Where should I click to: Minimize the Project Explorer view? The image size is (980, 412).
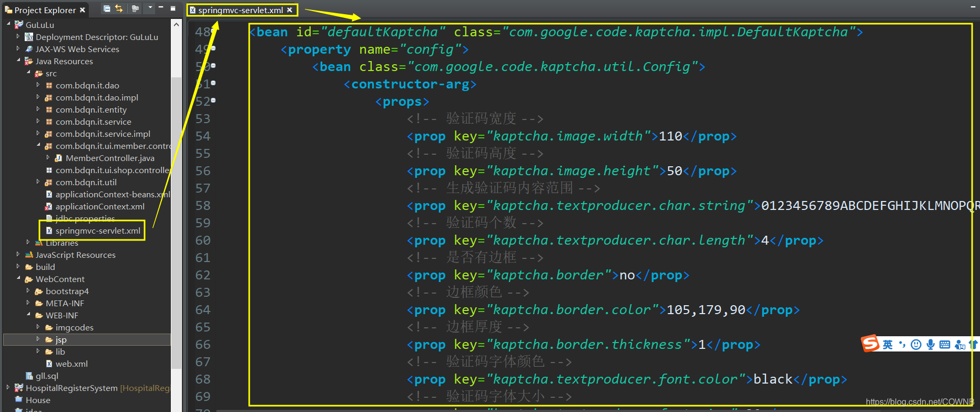click(x=161, y=7)
